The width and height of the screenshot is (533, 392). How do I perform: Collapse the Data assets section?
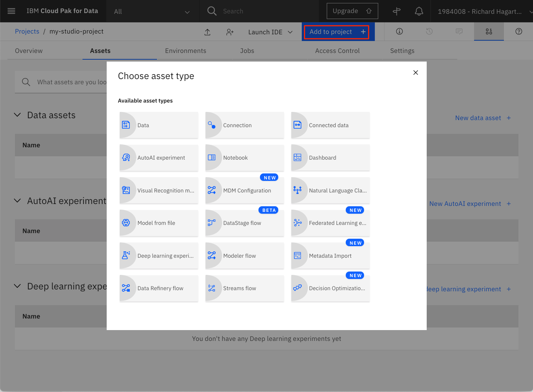[17, 115]
